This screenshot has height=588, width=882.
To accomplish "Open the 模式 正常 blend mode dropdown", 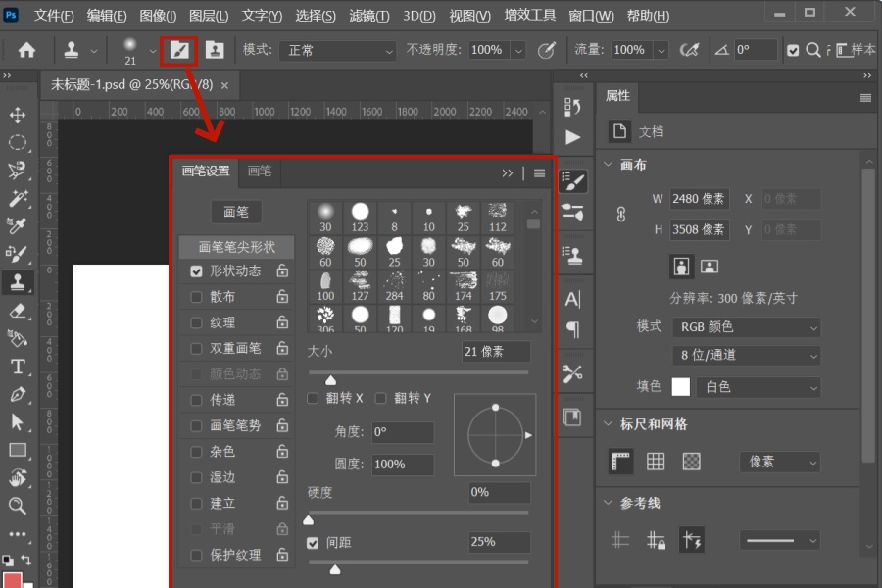I will 338,51.
